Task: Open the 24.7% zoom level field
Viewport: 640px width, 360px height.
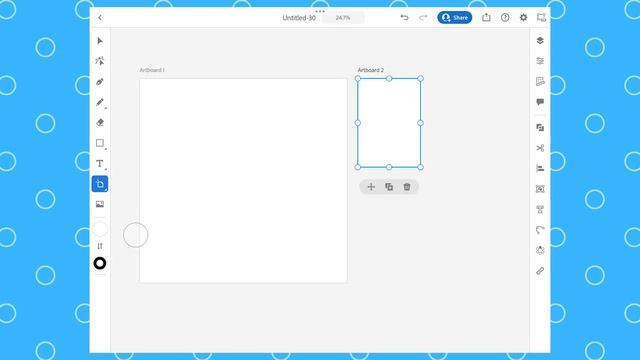Action: pos(343,18)
